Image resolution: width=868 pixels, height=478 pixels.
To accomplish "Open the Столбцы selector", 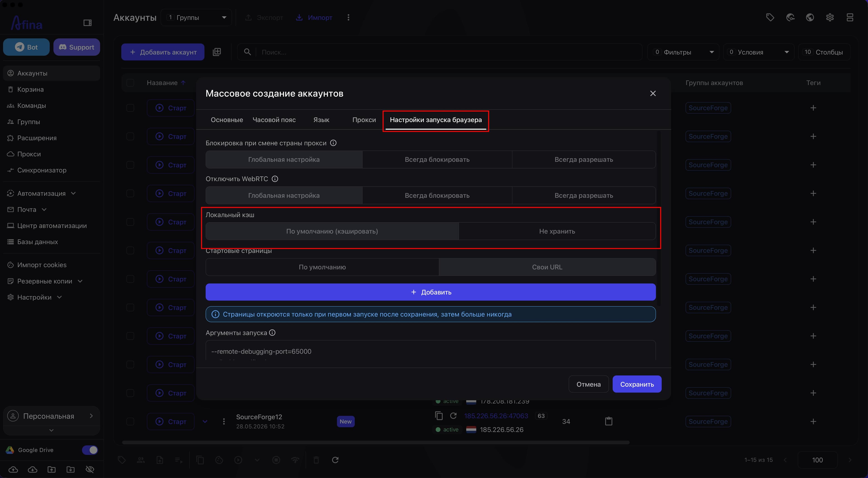I will 824,52.
